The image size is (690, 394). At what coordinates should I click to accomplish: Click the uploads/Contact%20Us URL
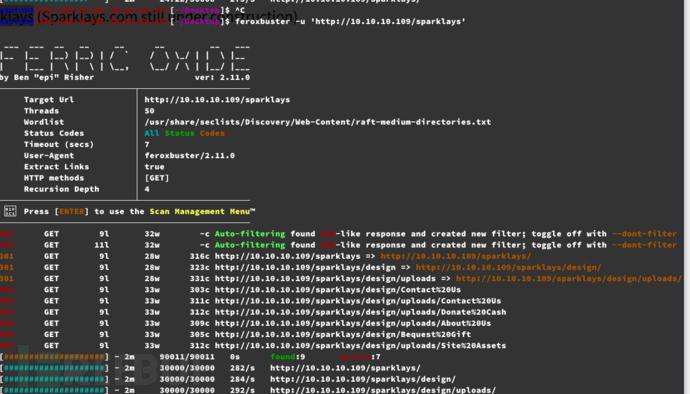(358, 301)
